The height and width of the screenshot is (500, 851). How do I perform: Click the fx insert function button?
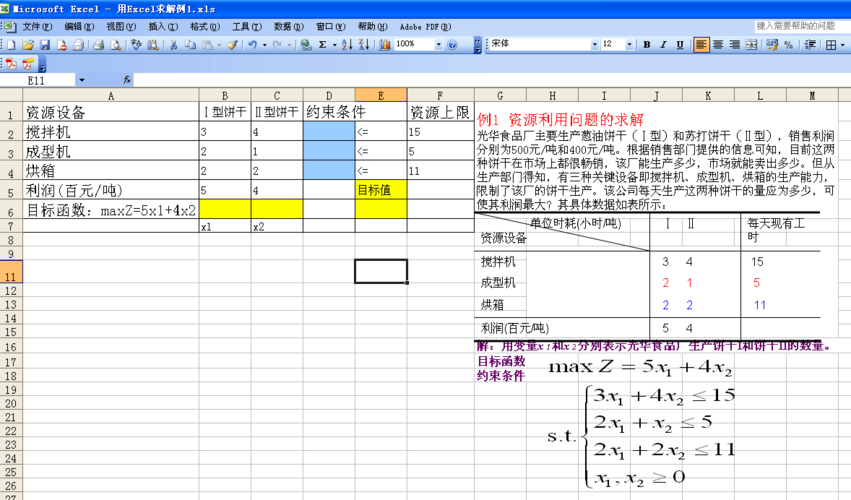127,80
